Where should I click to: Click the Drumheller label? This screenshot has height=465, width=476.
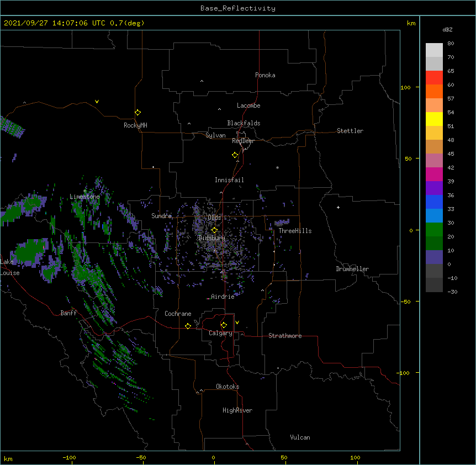pos(352,269)
